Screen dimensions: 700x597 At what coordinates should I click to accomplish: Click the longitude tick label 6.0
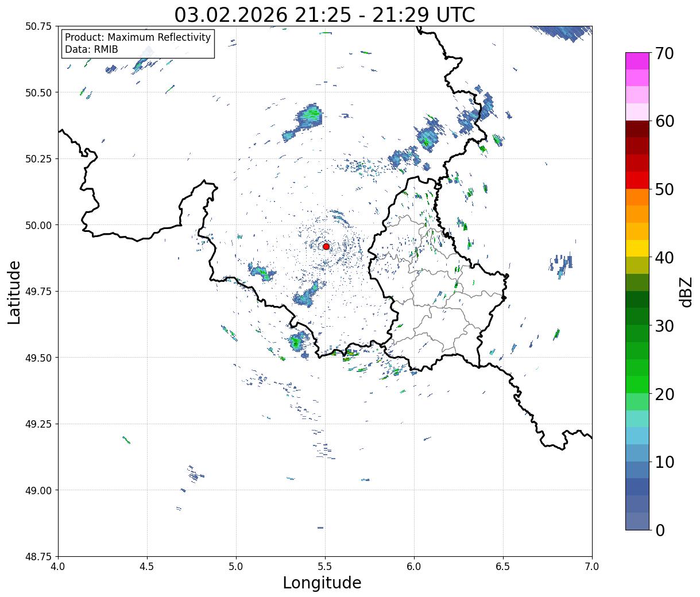(x=414, y=567)
